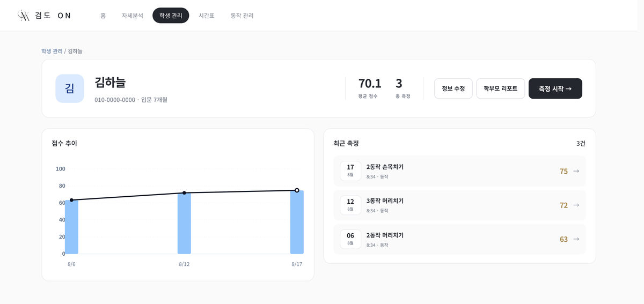Click the 12 8월 date badge
Viewport: 644px width, 304px height.
tap(350, 205)
